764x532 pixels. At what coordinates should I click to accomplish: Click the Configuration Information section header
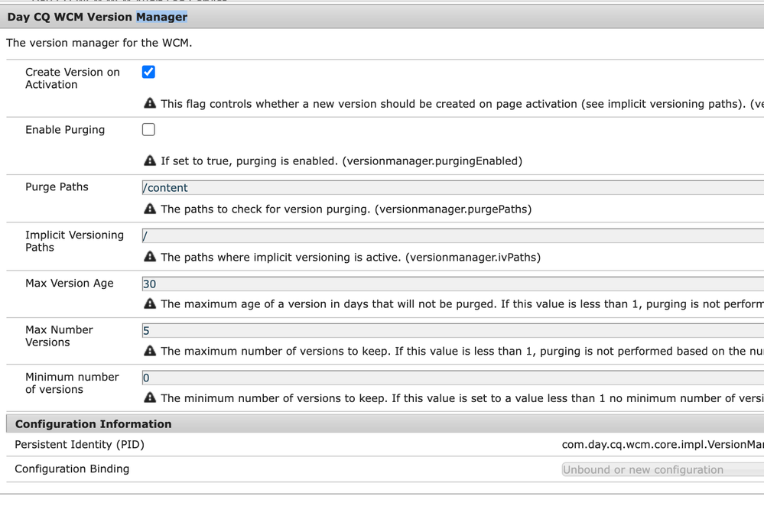[93, 424]
